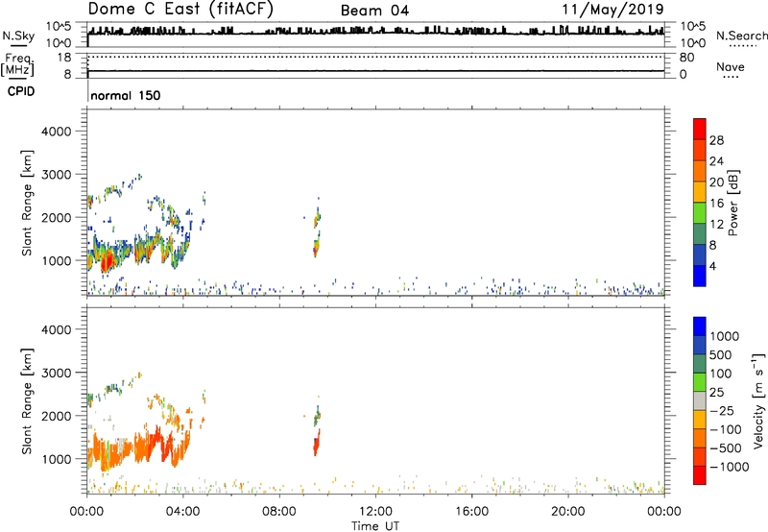This screenshot has width=768, height=532.
Task: Select the "16" power colorbar label
Action: (716, 204)
